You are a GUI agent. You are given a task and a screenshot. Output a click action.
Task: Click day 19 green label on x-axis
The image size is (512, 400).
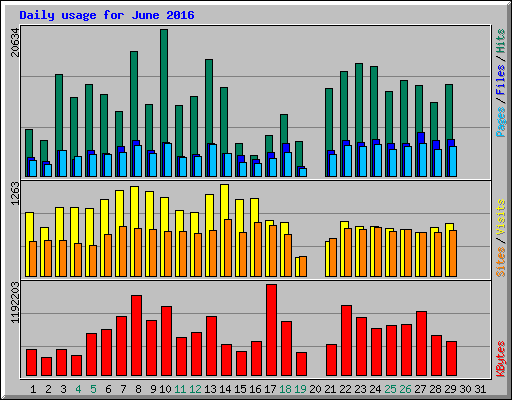[x=300, y=389]
